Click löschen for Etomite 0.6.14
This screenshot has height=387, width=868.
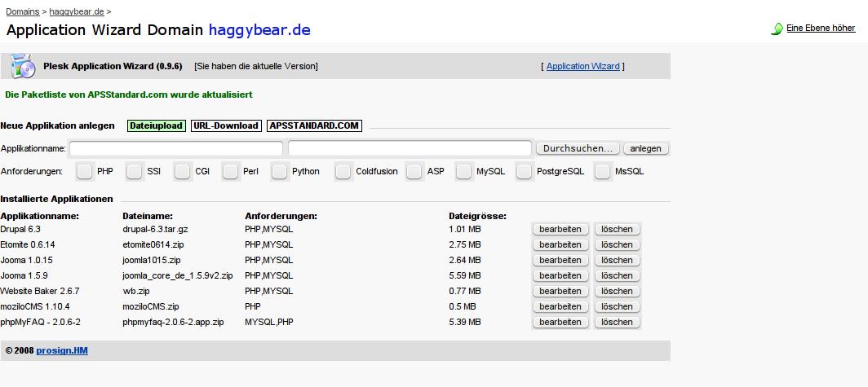point(618,244)
